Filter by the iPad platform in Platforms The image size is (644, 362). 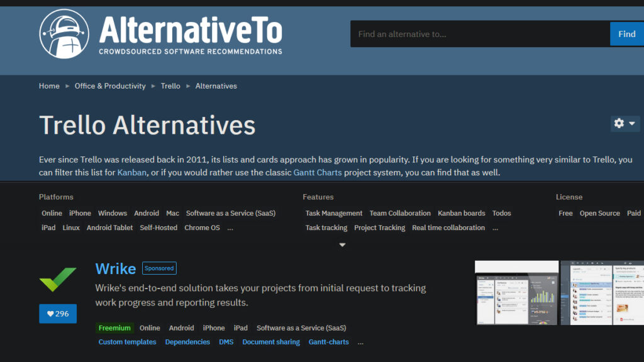[x=48, y=228]
